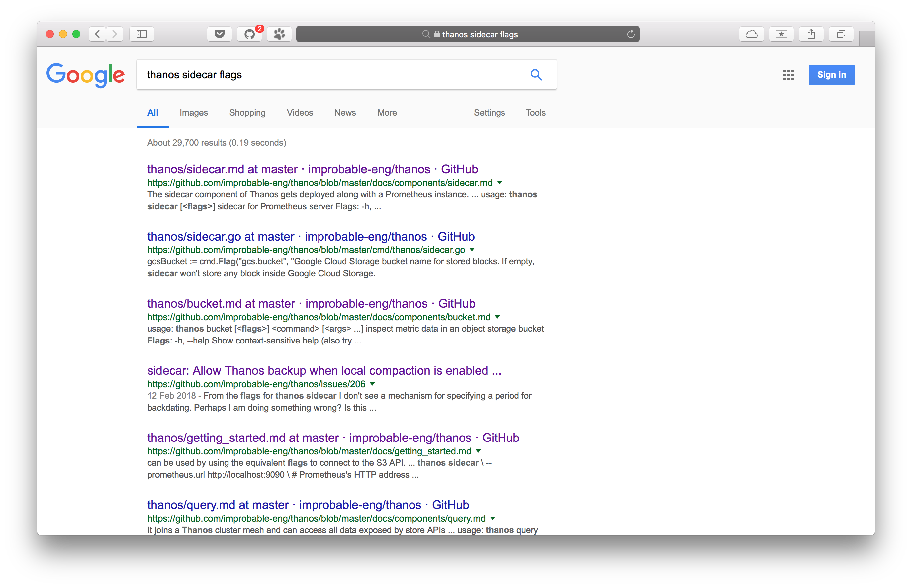912x588 pixels.
Task: Click the Sign in button
Action: pyautogui.click(x=831, y=75)
